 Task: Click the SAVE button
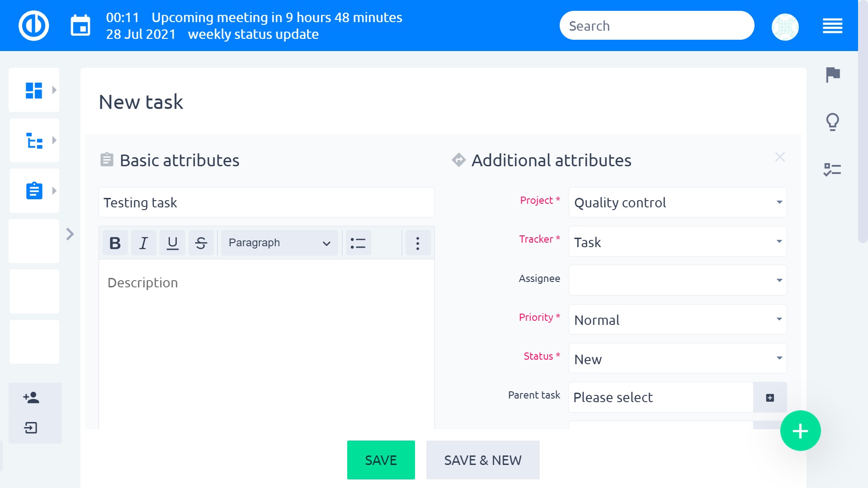(x=381, y=460)
